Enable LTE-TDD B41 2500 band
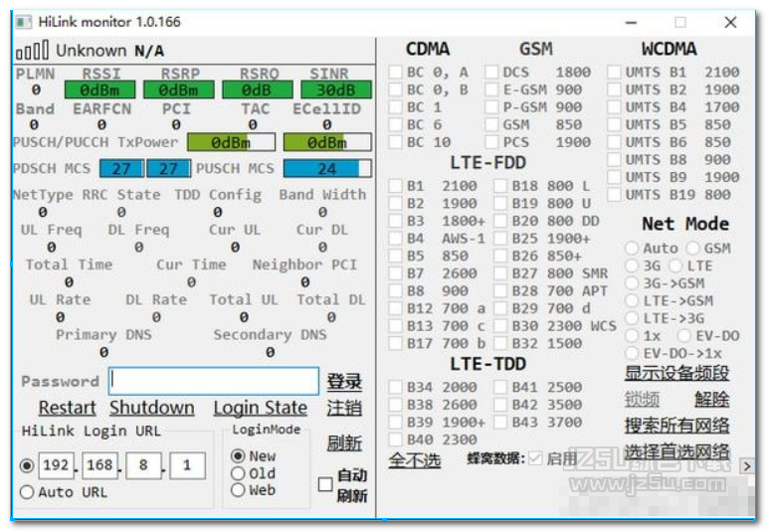This screenshot has width=767, height=532. point(500,387)
